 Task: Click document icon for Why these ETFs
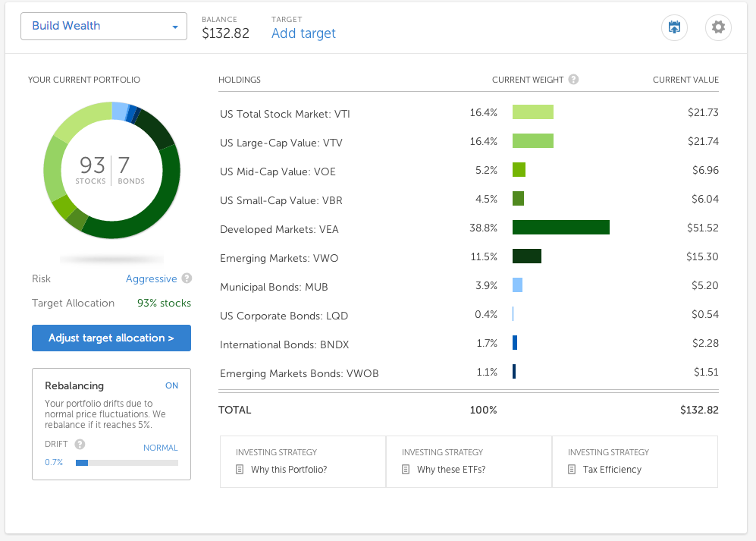[x=406, y=470]
